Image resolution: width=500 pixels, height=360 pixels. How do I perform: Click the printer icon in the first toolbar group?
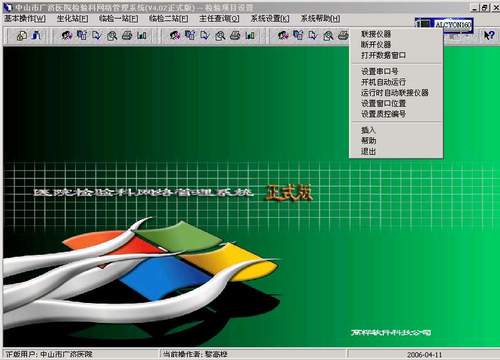point(127,35)
